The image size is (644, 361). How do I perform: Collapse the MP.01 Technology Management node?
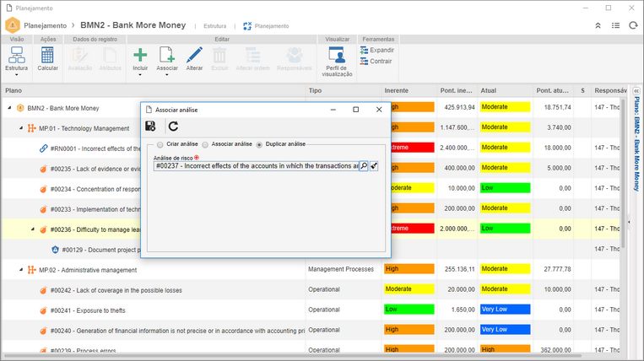coord(21,128)
